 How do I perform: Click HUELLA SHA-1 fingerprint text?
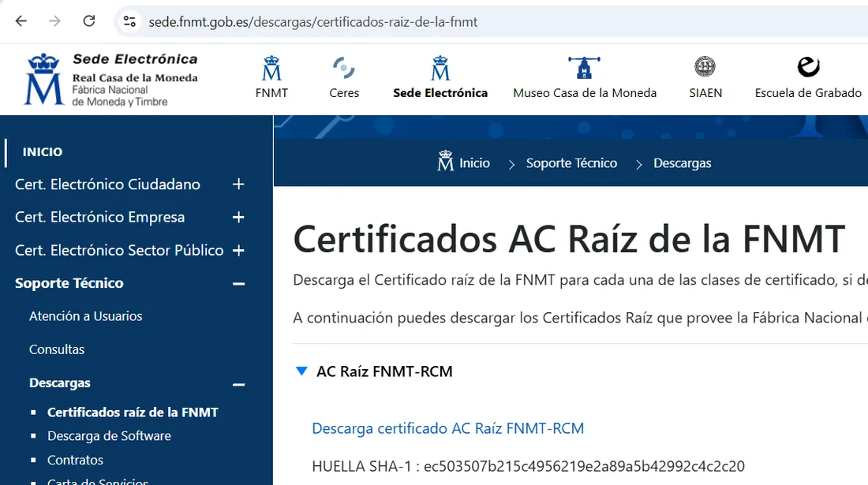pos(528,467)
